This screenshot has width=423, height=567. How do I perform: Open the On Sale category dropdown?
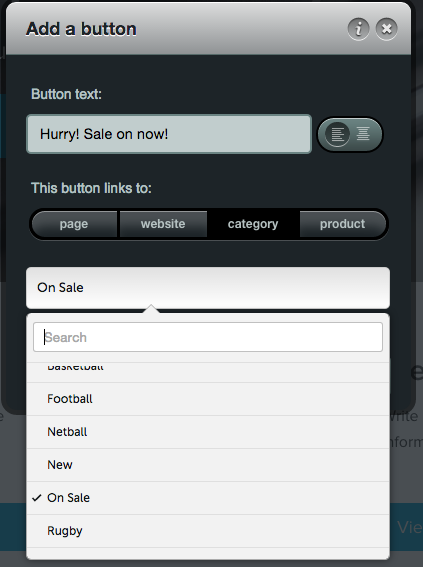tap(208, 288)
